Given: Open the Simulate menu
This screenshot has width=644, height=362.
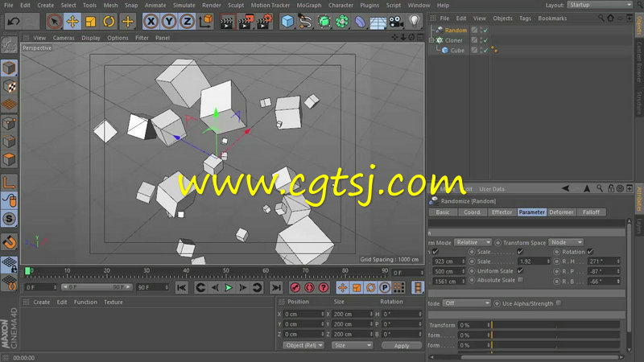Looking at the screenshot, I should 184,6.
